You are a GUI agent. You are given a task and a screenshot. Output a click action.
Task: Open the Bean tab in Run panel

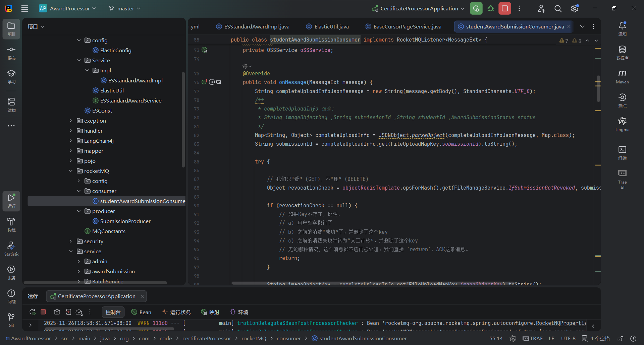(141, 312)
